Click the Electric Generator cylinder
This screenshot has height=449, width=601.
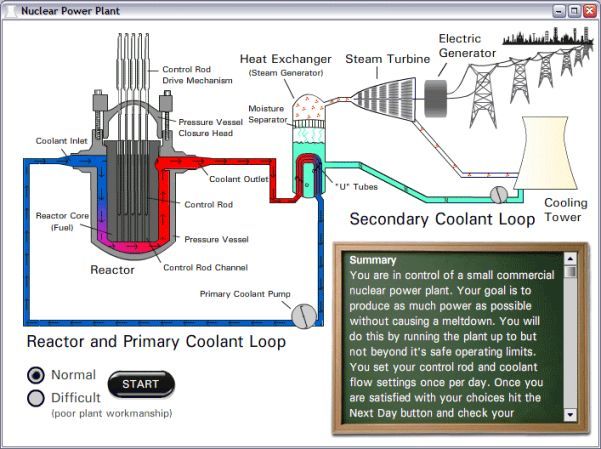point(436,99)
